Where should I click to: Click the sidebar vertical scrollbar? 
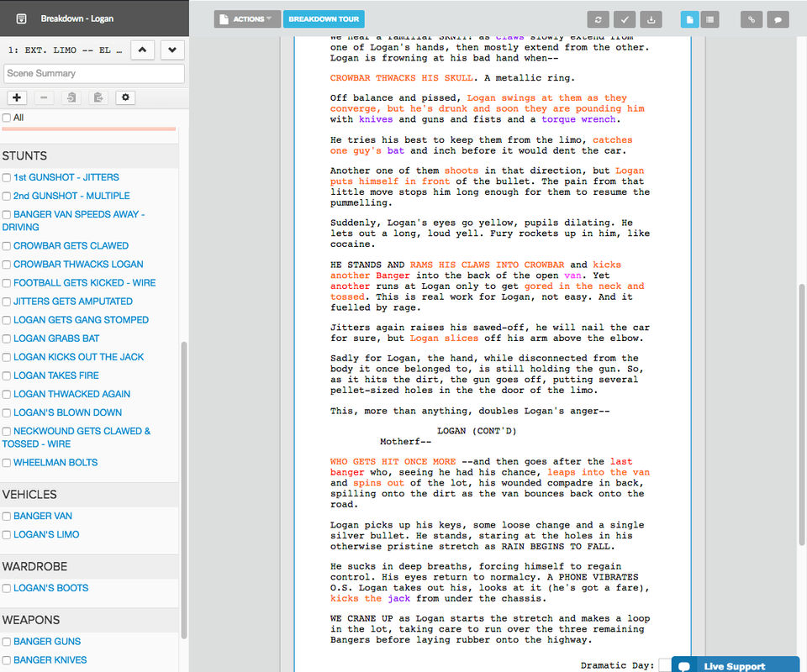(x=184, y=490)
